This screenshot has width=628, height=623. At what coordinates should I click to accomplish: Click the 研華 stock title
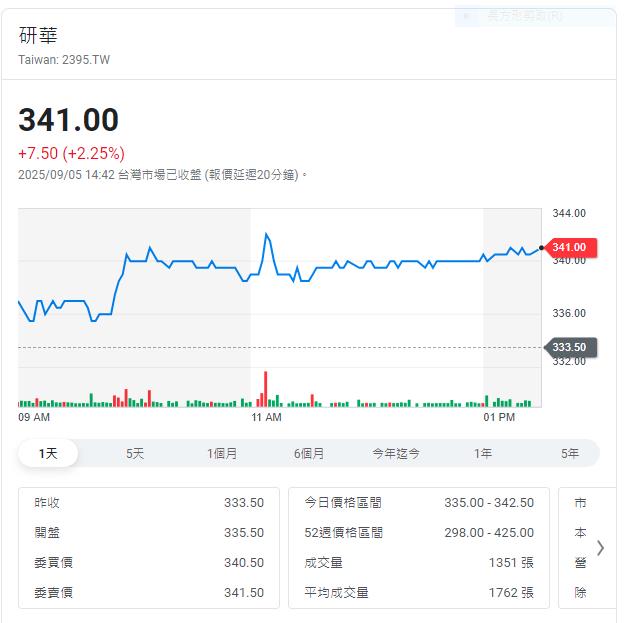[x=38, y=35]
